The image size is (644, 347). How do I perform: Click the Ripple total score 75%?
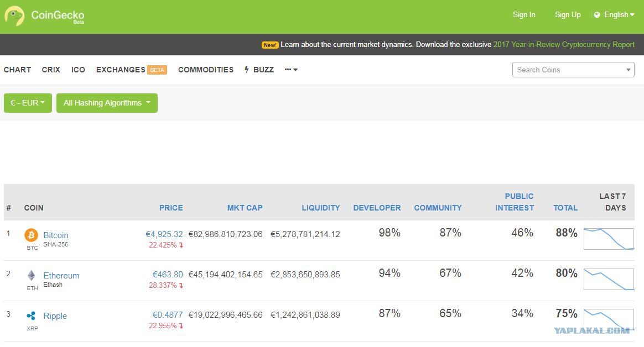coord(567,313)
